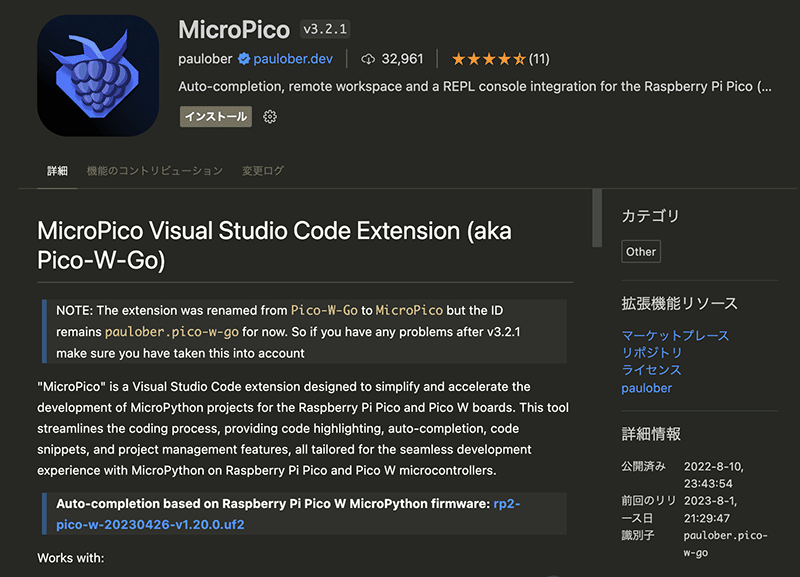The width and height of the screenshot is (800, 577).
Task: Select the 変更ログ tab
Action: coord(263,171)
